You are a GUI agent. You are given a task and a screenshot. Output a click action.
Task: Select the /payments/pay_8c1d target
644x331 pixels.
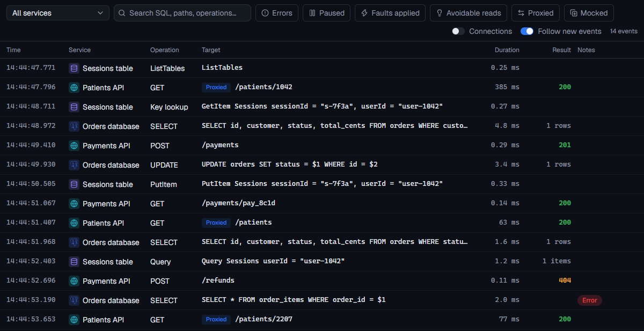239,203
